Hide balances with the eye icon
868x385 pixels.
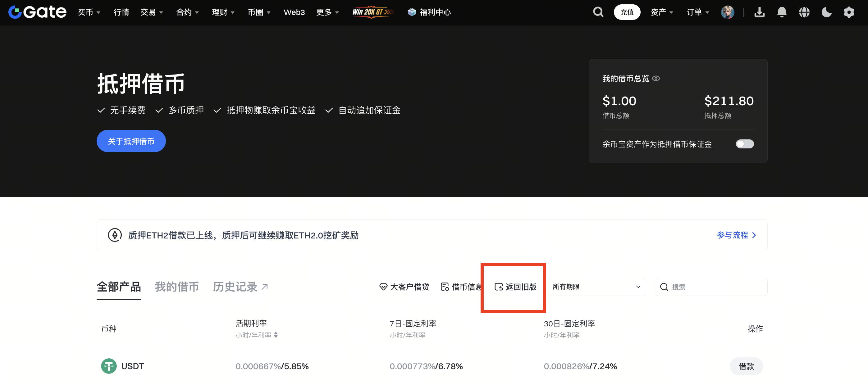656,79
